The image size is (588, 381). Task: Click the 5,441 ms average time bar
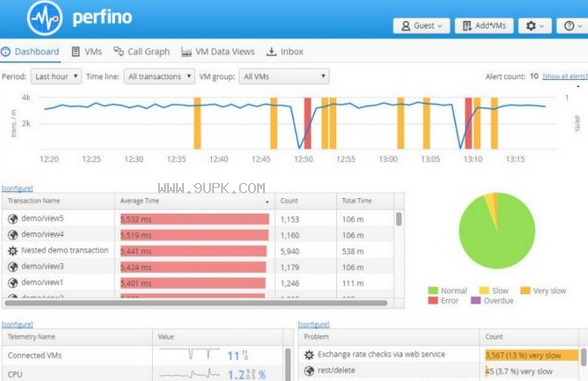pyautogui.click(x=194, y=251)
